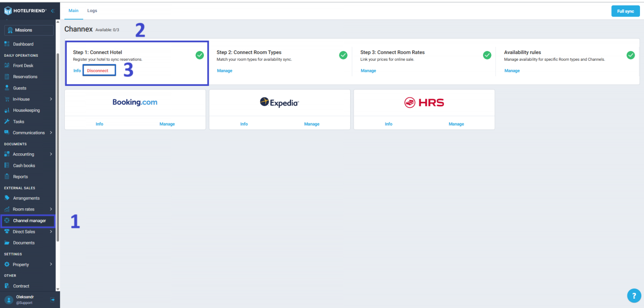Click the Expedia logo
Image resolution: width=644 pixels, height=308 pixels.
(280, 102)
